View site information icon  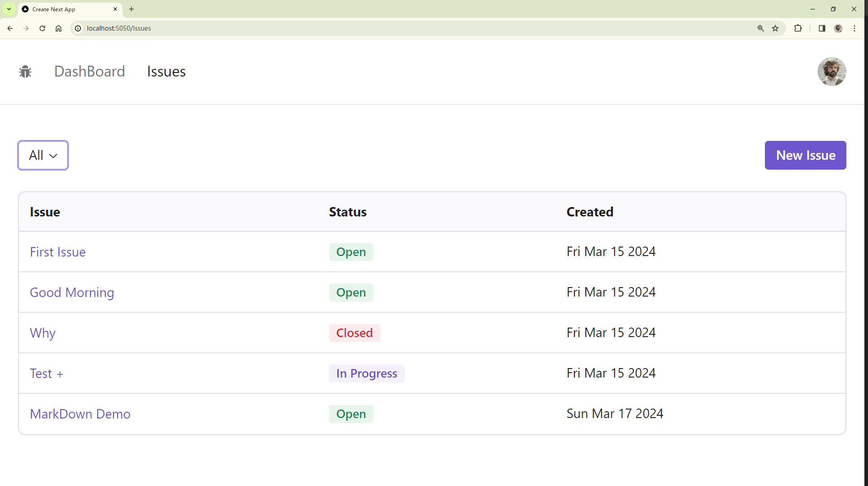point(78,28)
